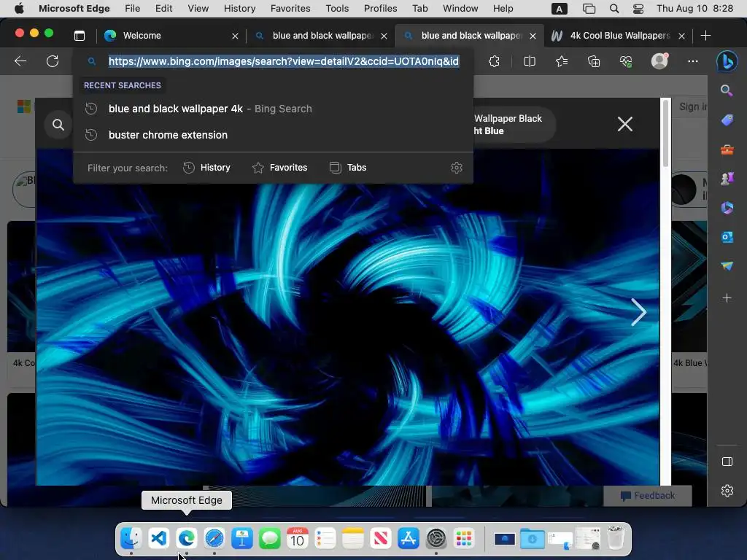Open System Settings from the Dock
Screen dimensions: 747x560
436,539
